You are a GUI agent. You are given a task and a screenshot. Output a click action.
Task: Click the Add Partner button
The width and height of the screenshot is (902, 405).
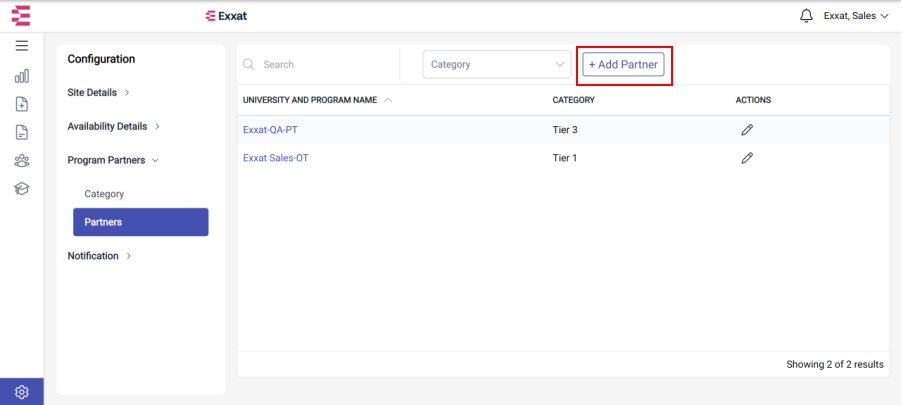tap(624, 64)
